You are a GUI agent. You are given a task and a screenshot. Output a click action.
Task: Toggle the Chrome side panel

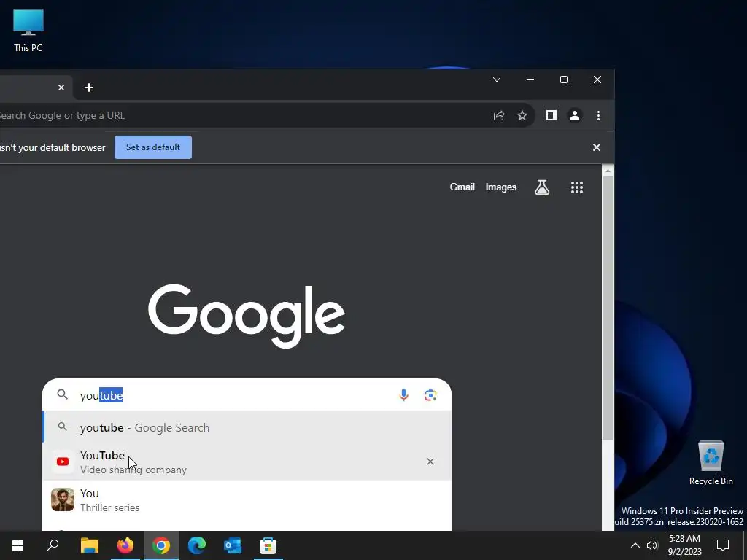(551, 116)
